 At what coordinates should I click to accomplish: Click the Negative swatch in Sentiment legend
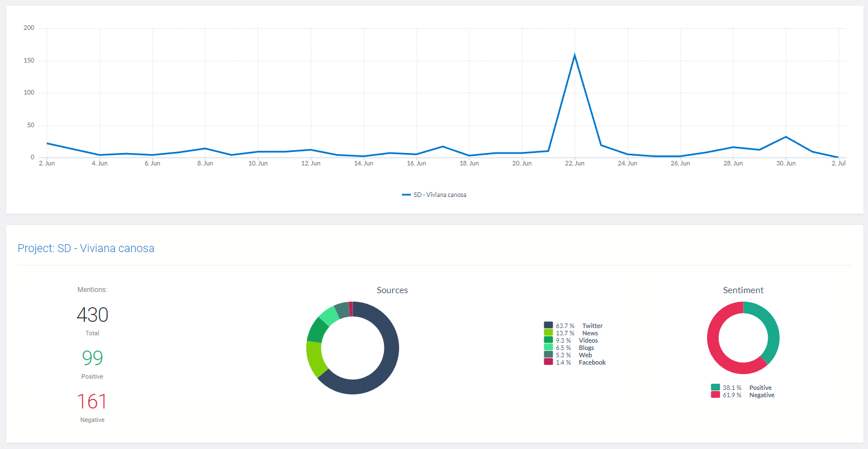coord(715,394)
